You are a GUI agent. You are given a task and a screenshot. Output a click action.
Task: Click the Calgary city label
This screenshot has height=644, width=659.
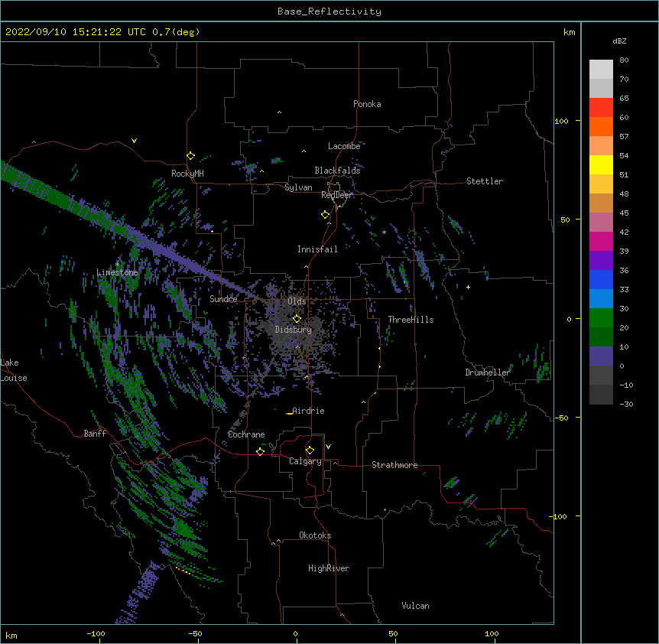305,461
